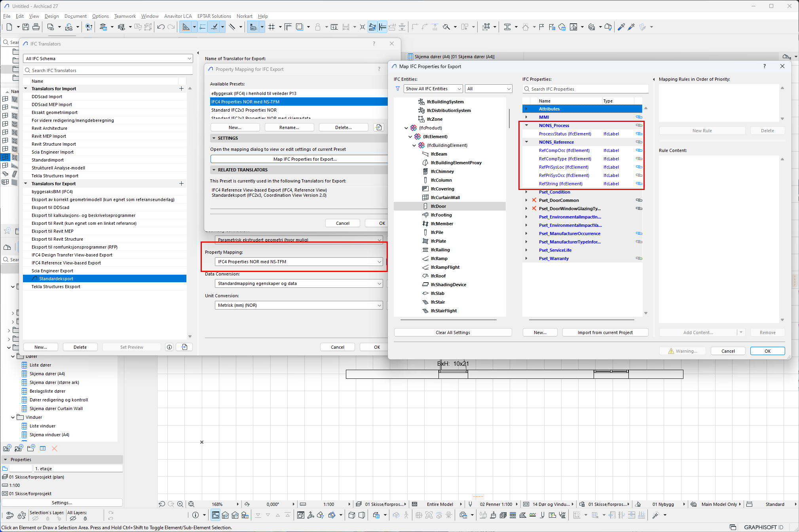Click the Clear All Settings button

[x=453, y=332]
